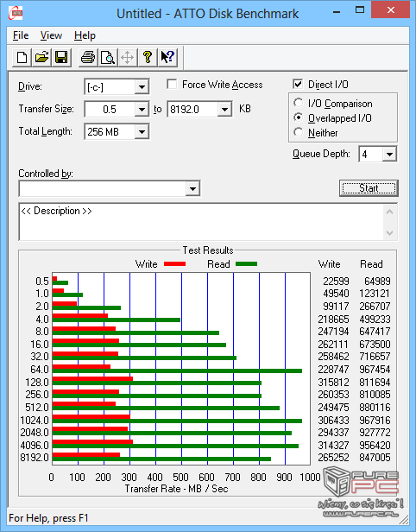Click the Read value 499233
416x532 pixels.
pos(375,320)
